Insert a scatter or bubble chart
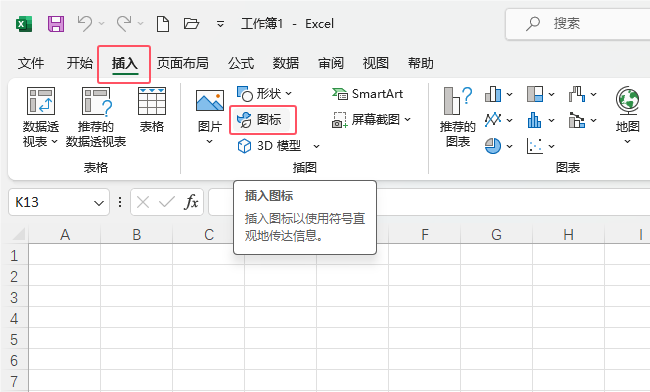This screenshot has width=650, height=392. click(x=535, y=146)
